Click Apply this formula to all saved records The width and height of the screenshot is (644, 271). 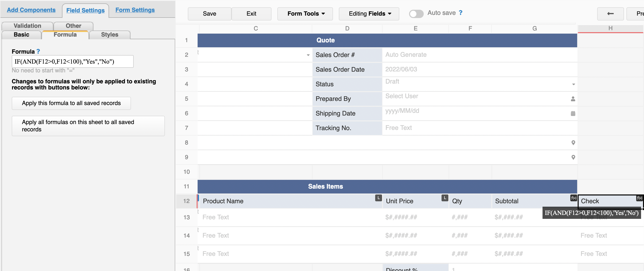pyautogui.click(x=71, y=103)
